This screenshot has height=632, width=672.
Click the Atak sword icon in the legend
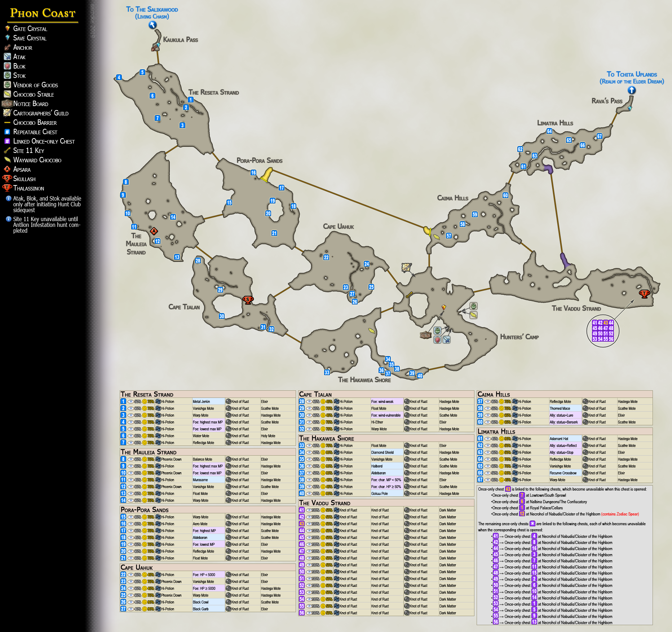pos(7,57)
